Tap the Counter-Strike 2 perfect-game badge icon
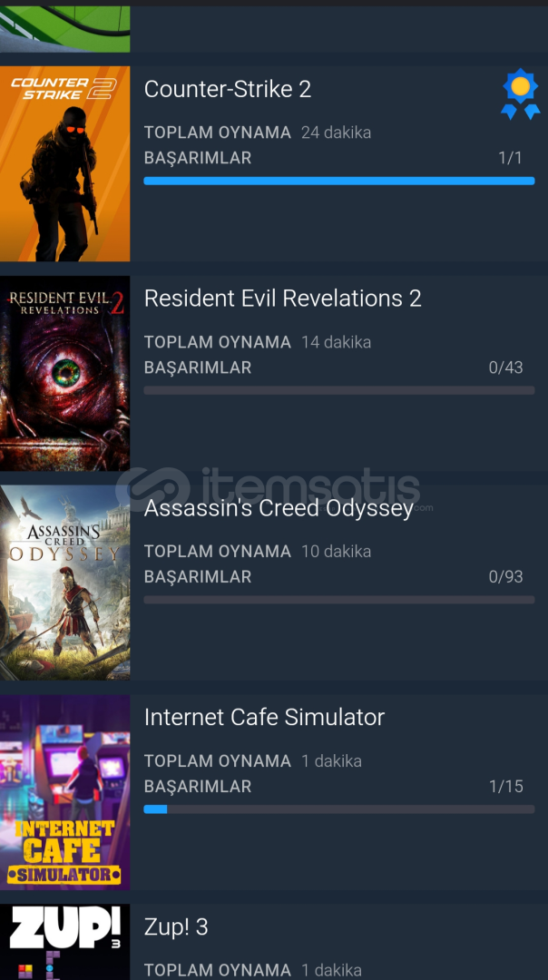Screen dimensions: 548x980 520,93
